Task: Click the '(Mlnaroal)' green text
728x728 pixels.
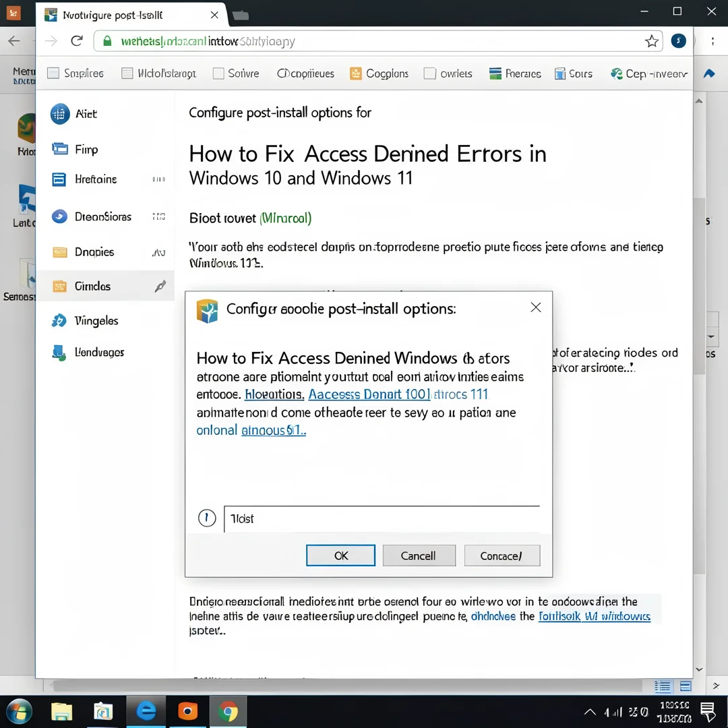Action: (x=286, y=218)
